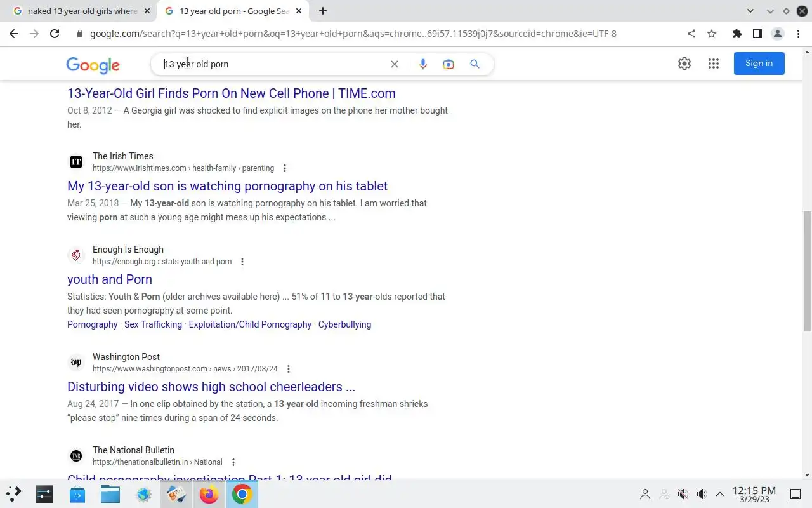
Task: Go to Google home via the logo
Action: (93, 65)
